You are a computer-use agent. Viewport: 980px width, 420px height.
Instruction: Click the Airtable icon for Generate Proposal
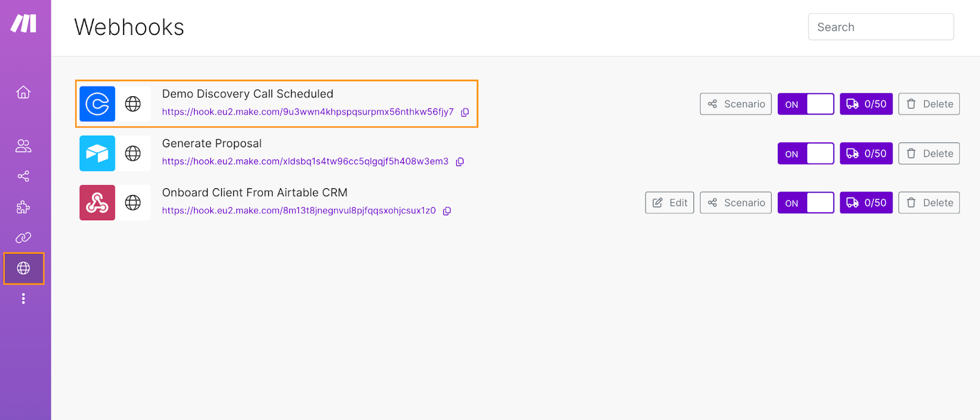(97, 153)
